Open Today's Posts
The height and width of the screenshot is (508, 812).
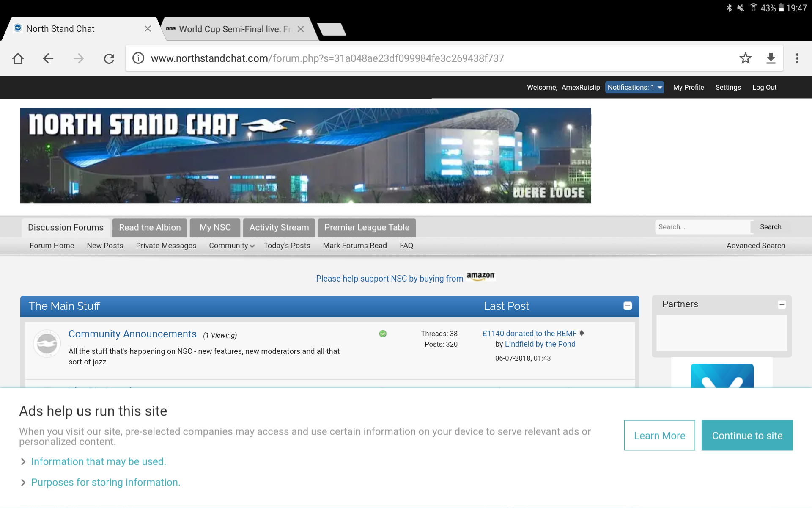coord(287,246)
